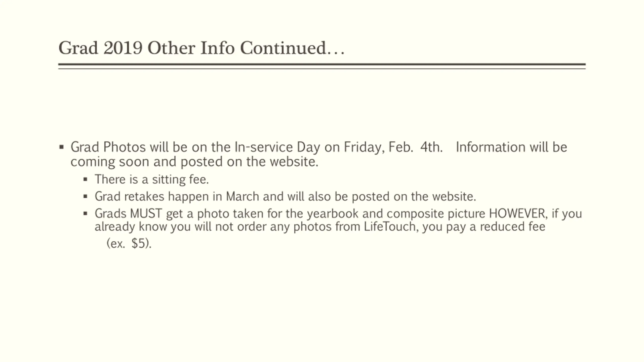Click the date "Friday, Feb. 4th."

tap(393, 147)
